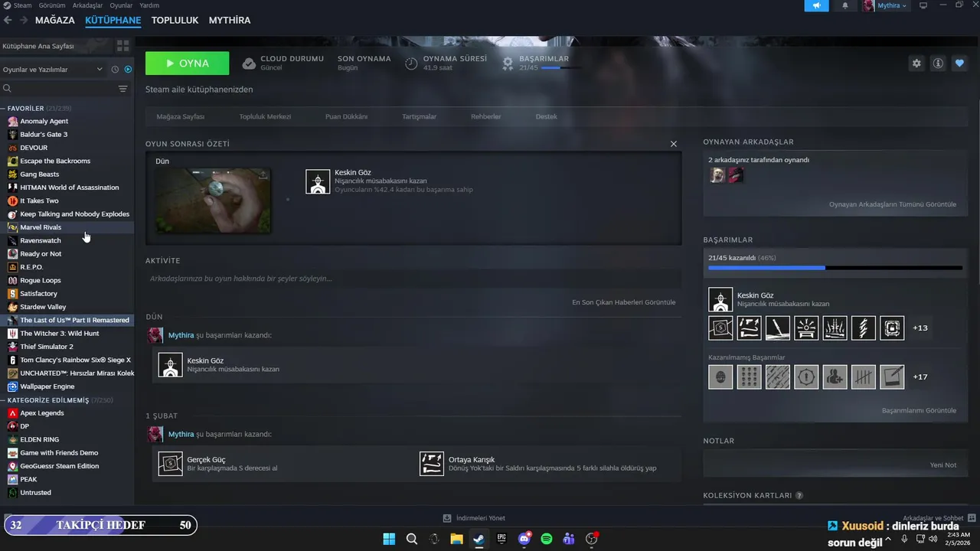980x551 pixels.
Task: Open Rehberler tab
Action: (x=486, y=117)
